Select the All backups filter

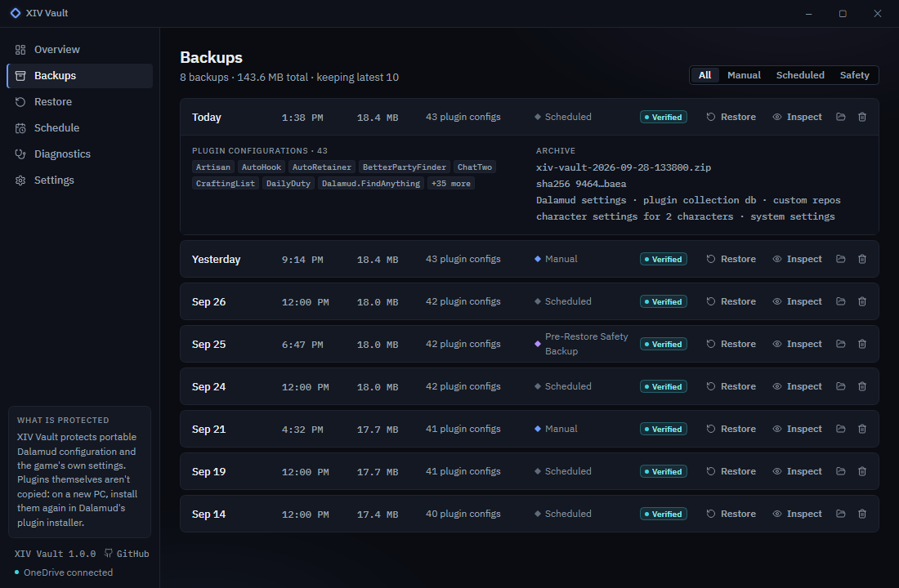(x=704, y=75)
